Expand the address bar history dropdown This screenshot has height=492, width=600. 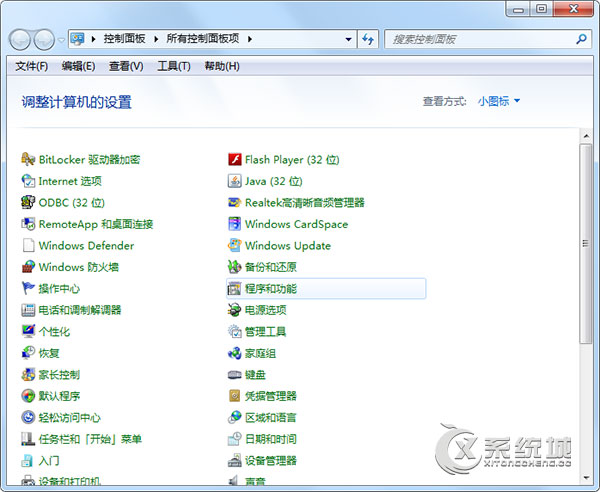tap(348, 39)
